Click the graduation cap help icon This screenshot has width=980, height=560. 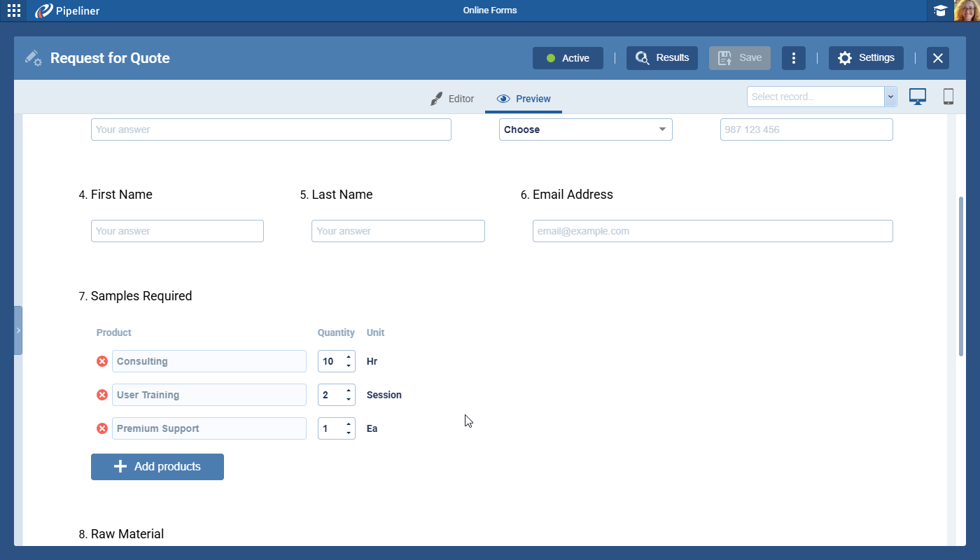(x=940, y=10)
